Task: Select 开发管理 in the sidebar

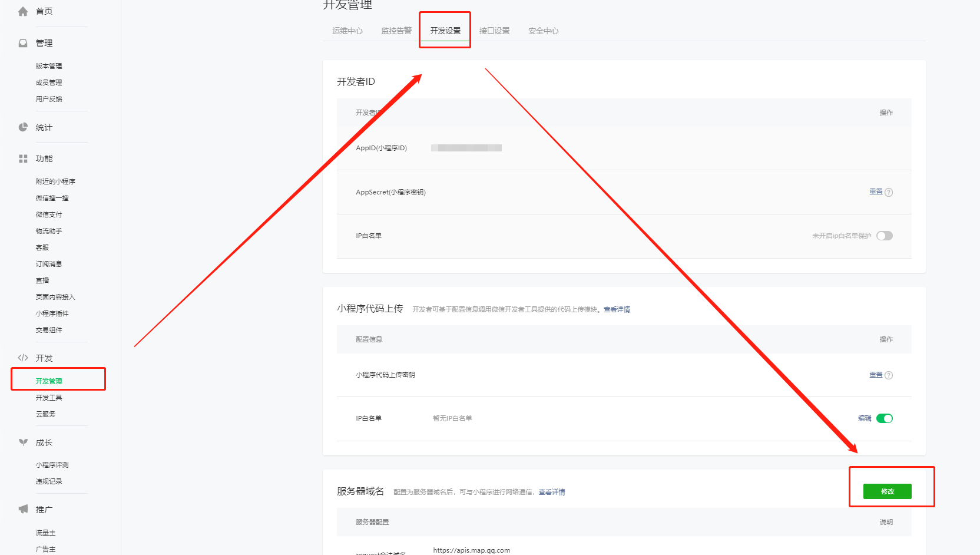Action: [x=49, y=381]
